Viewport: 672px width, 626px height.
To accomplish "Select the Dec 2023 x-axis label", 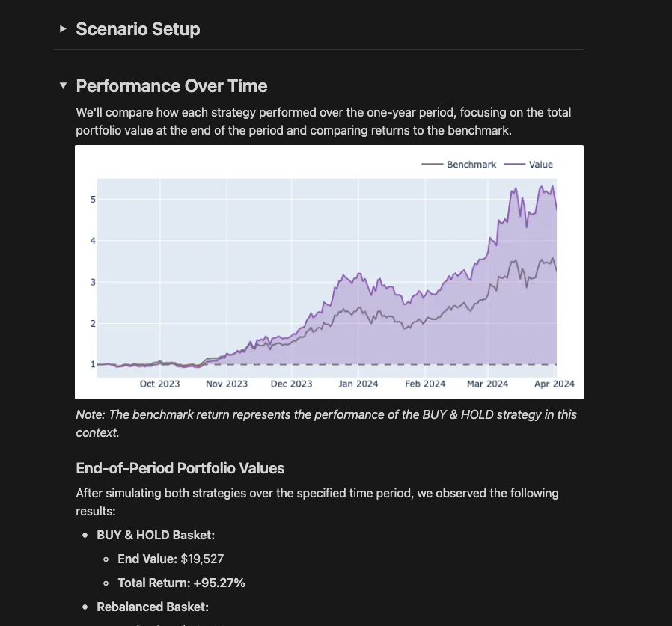I will (291, 384).
